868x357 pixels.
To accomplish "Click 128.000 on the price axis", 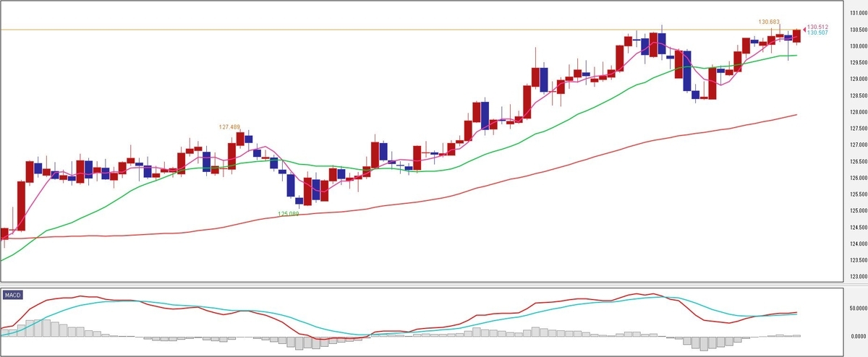I will pos(858,112).
